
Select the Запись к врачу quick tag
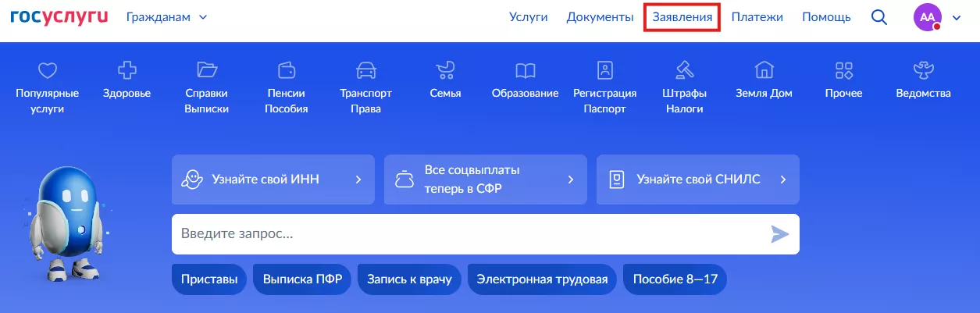(409, 279)
